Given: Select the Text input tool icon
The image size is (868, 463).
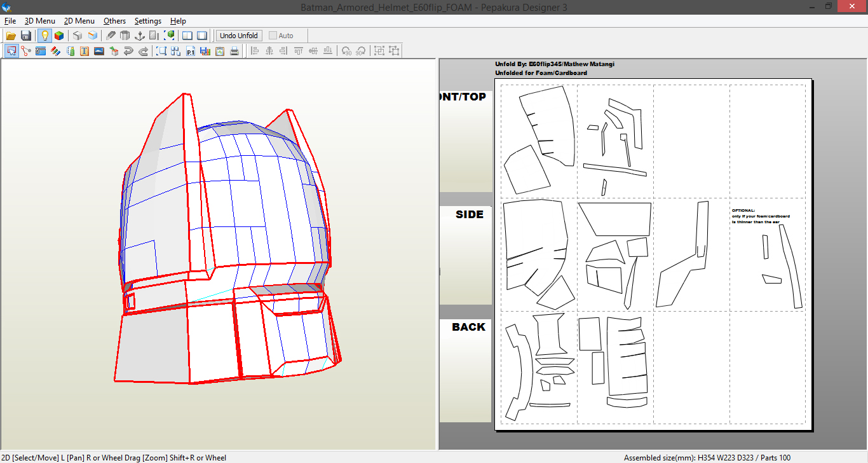Looking at the screenshot, I should 85,51.
